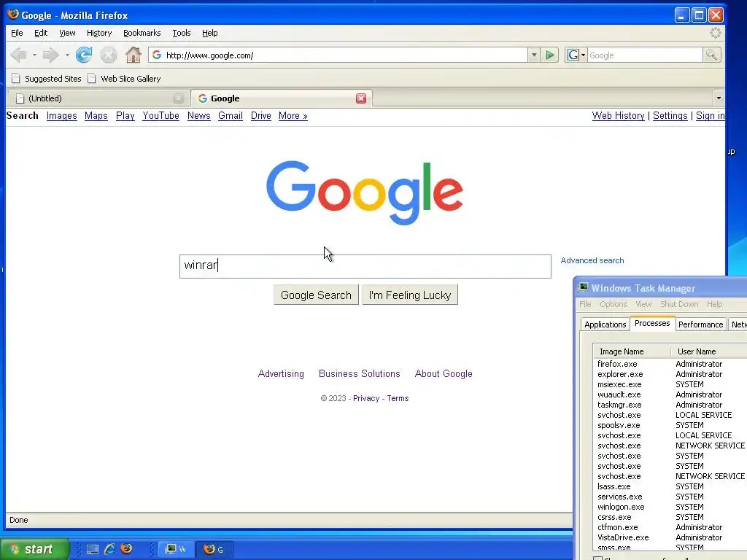The width and height of the screenshot is (747, 560).
Task: Open the Help menu in Firefox
Action: (x=209, y=33)
